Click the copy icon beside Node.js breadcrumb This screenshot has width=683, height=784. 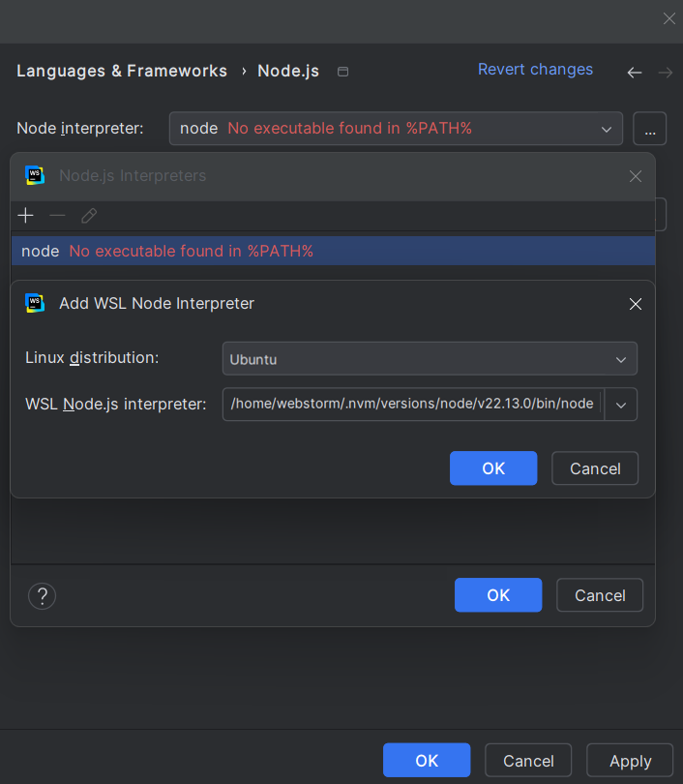[x=342, y=72]
